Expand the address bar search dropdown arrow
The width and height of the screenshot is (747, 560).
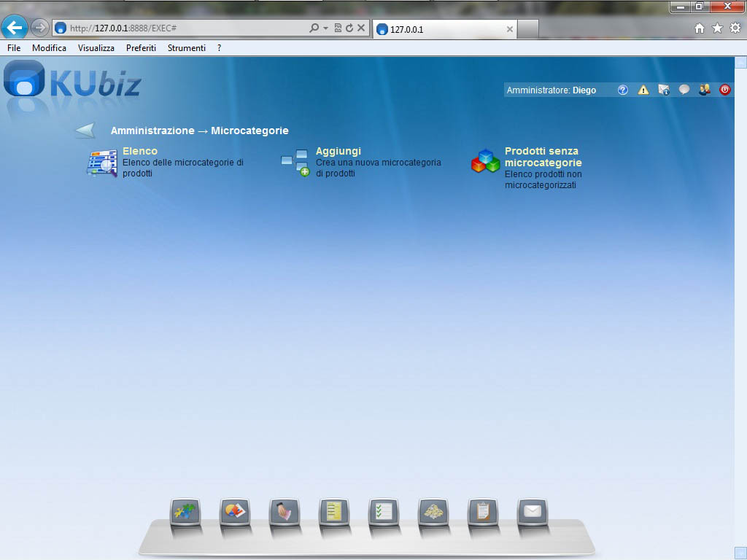(x=325, y=28)
